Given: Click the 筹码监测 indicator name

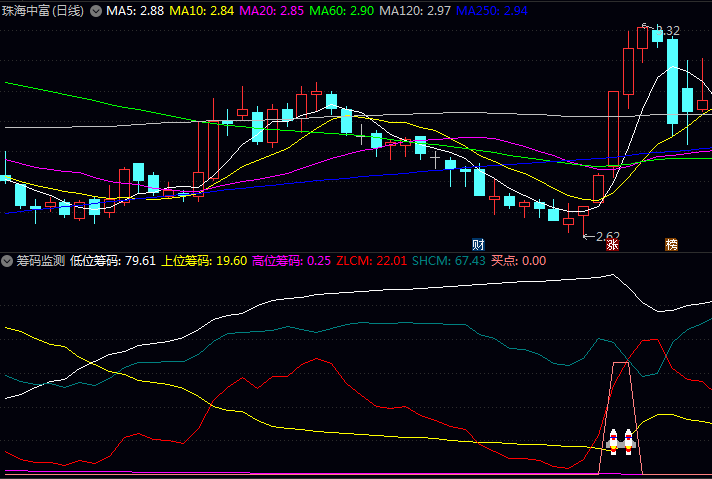Looking at the screenshot, I should 41,261.
